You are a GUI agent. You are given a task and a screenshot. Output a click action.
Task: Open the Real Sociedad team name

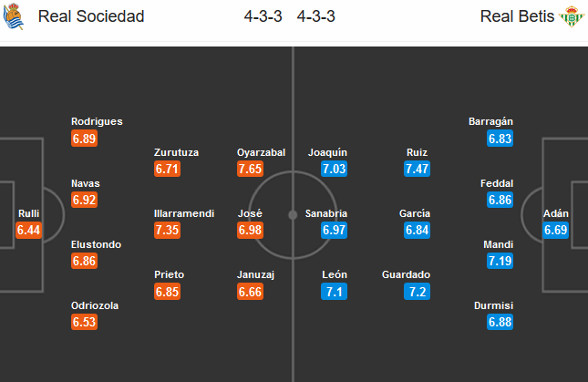click(x=91, y=16)
